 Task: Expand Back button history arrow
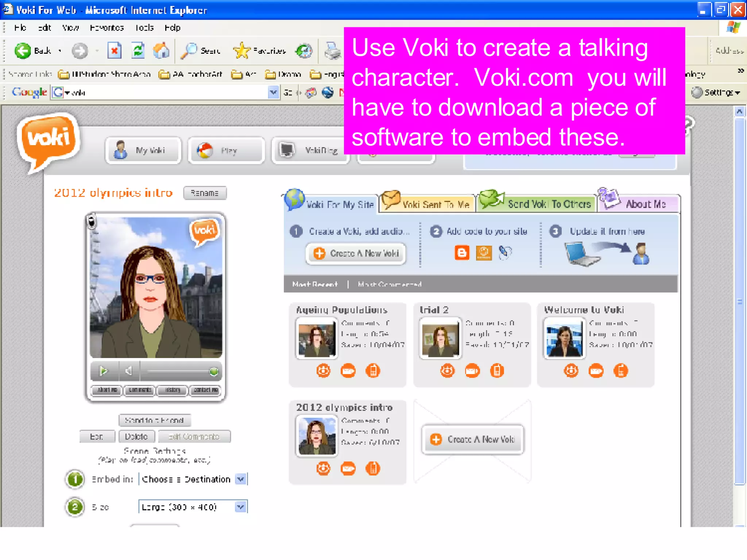pos(60,51)
